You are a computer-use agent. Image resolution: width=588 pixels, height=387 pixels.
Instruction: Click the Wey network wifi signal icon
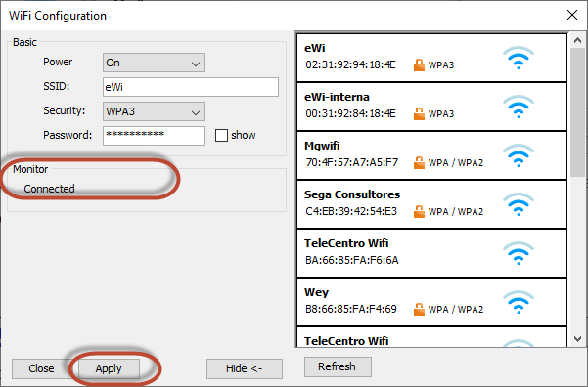point(519,302)
